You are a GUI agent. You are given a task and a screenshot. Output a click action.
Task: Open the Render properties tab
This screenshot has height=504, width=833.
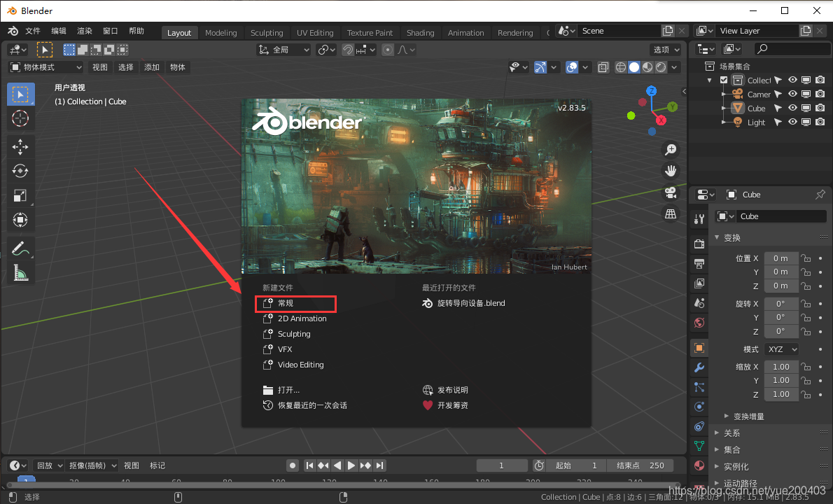[699, 244]
